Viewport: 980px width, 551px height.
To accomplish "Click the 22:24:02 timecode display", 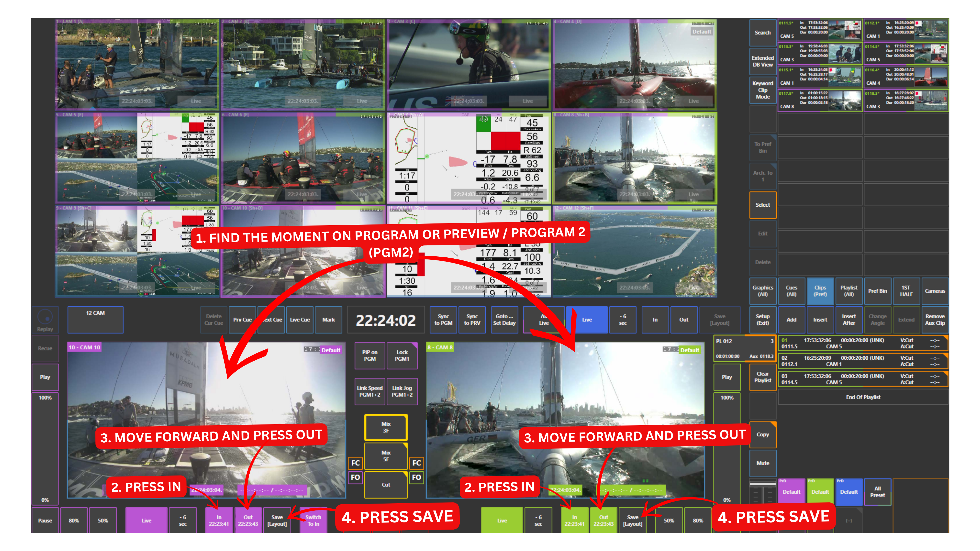I will tap(385, 320).
